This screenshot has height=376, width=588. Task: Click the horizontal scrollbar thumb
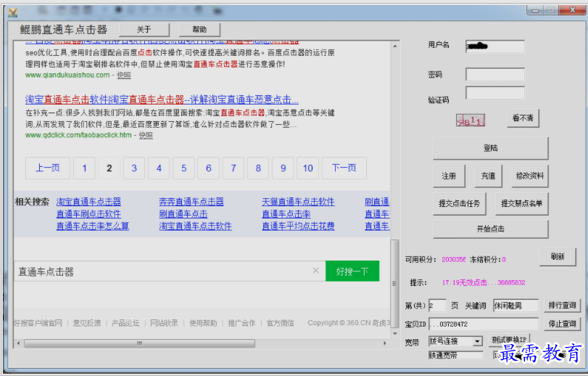(139, 343)
